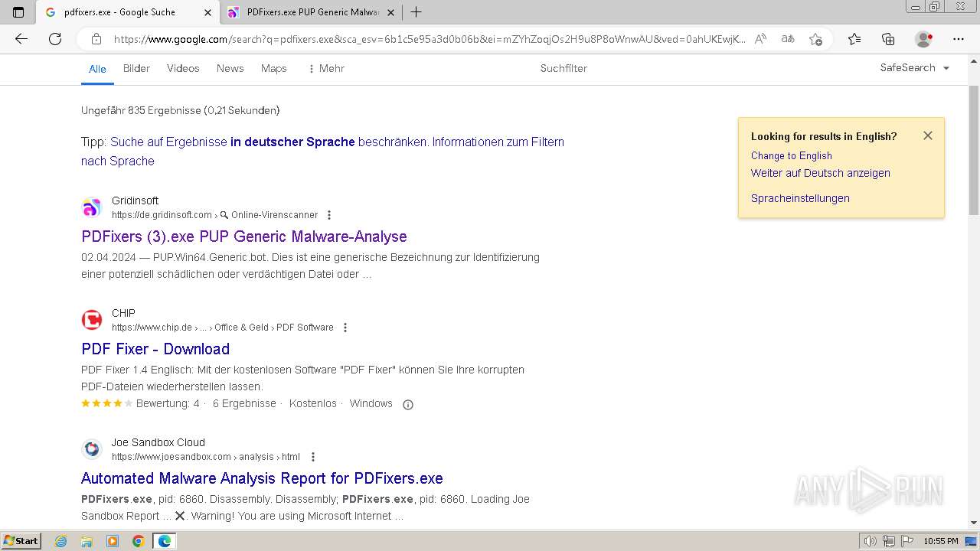This screenshot has height=551, width=980.
Task: Switch to Videos results
Action: (x=183, y=68)
